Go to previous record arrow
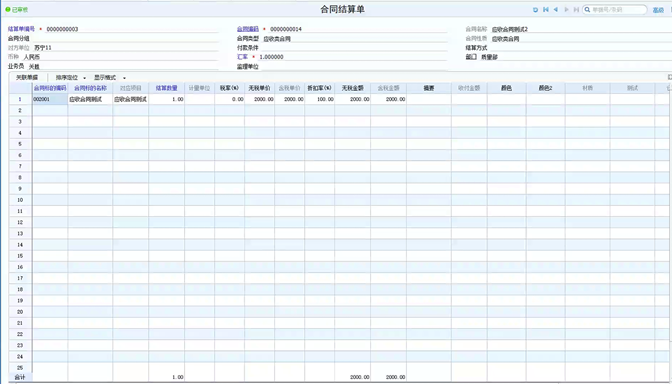672x384 pixels. [556, 9]
